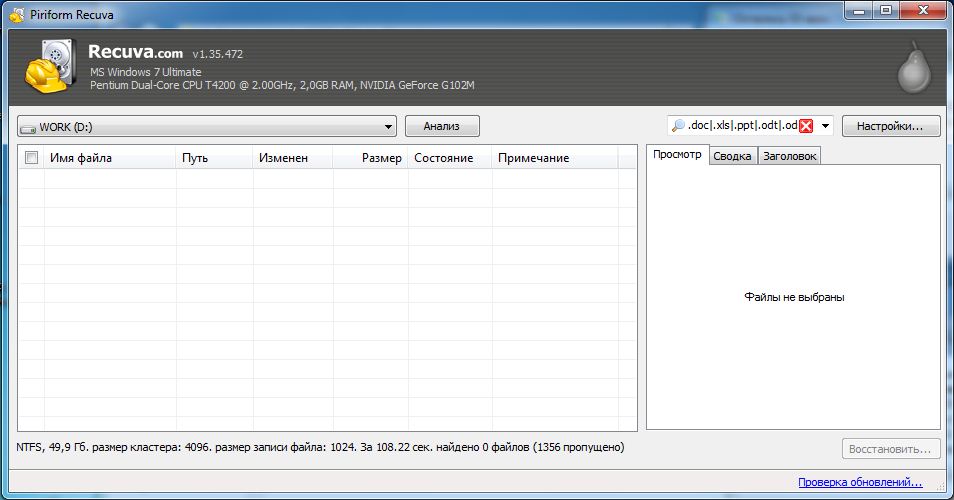Maximize the Recuva window

[884, 10]
